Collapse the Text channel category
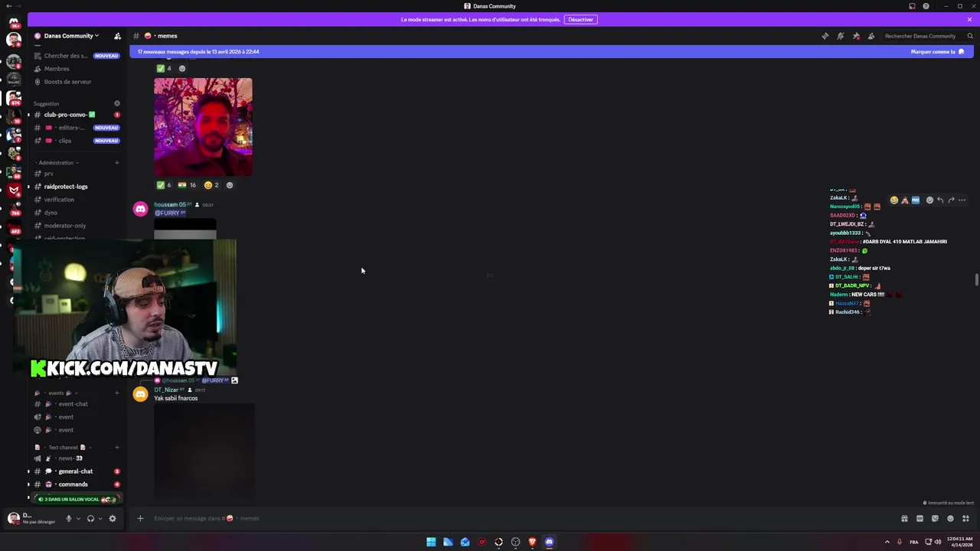 (x=63, y=447)
